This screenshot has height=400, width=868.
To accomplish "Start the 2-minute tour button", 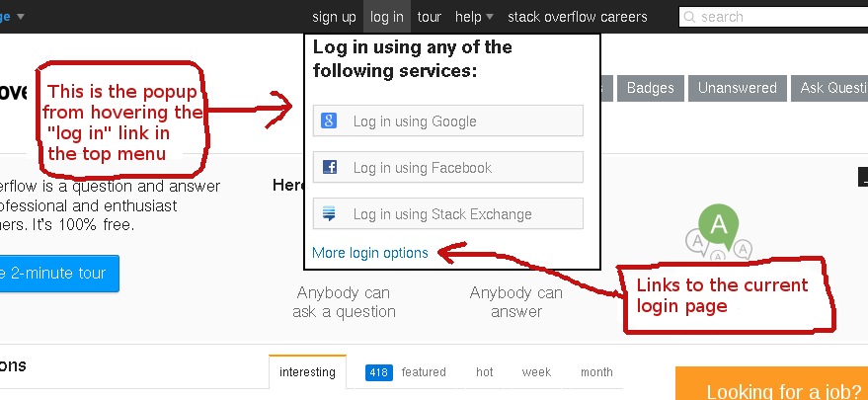I will 59,274.
